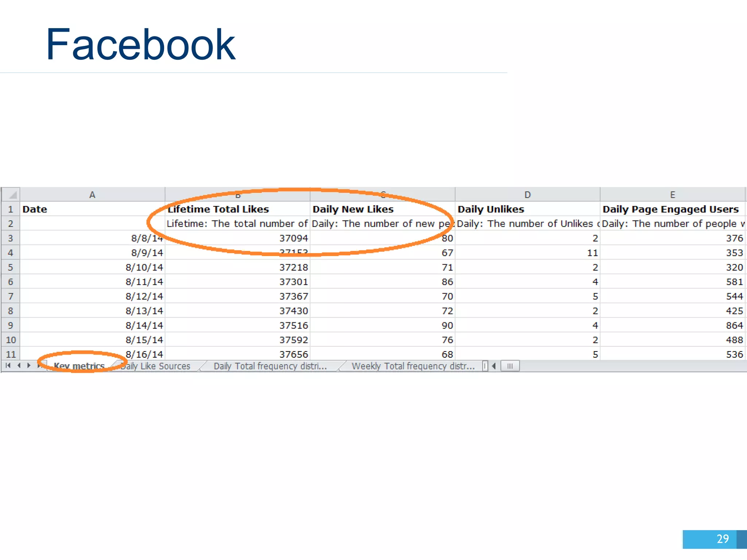Image resolution: width=747 pixels, height=560 pixels.
Task: Open Weekly Total frequency distr... tab
Action: [x=413, y=366]
